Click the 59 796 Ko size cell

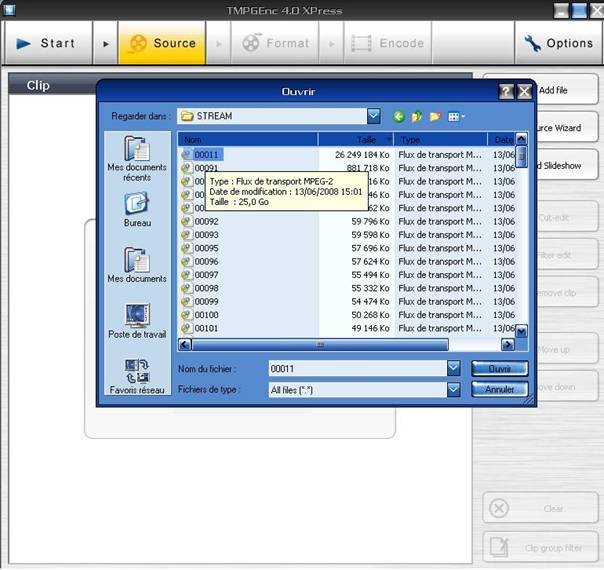(x=370, y=221)
